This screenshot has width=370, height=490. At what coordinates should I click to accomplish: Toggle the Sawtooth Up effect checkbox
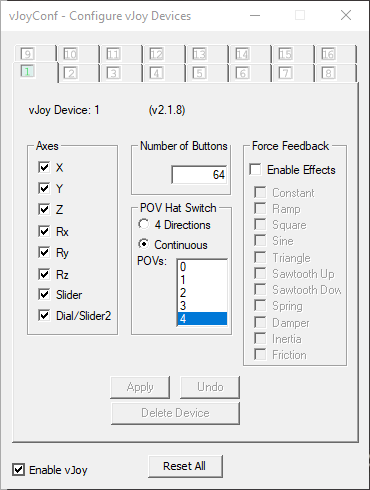[260, 273]
